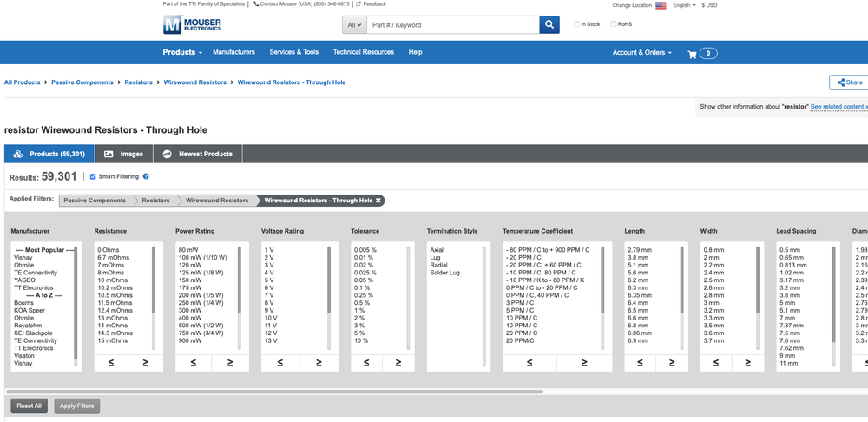Switch to the Images tab
This screenshot has width=868, height=422.
coord(124,154)
